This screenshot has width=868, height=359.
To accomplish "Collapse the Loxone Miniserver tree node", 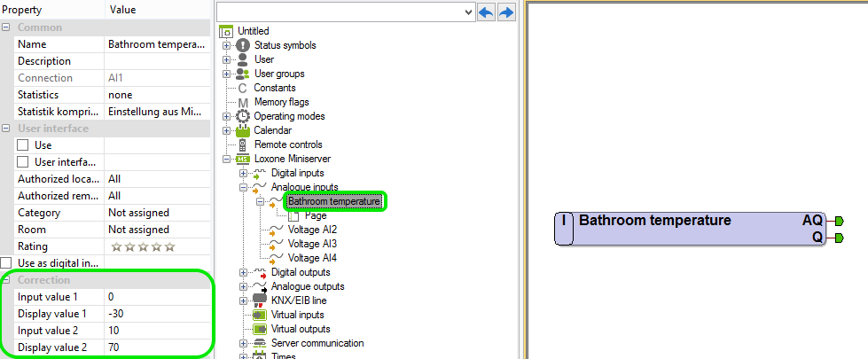I will tap(227, 159).
